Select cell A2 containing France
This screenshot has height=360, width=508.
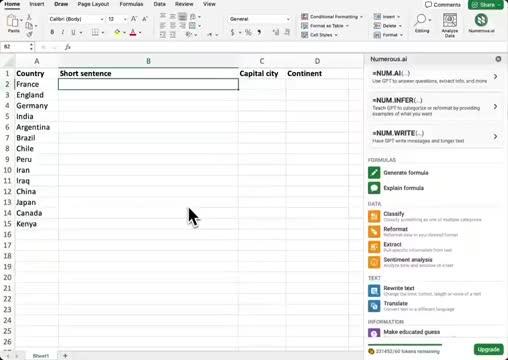[x=36, y=84]
